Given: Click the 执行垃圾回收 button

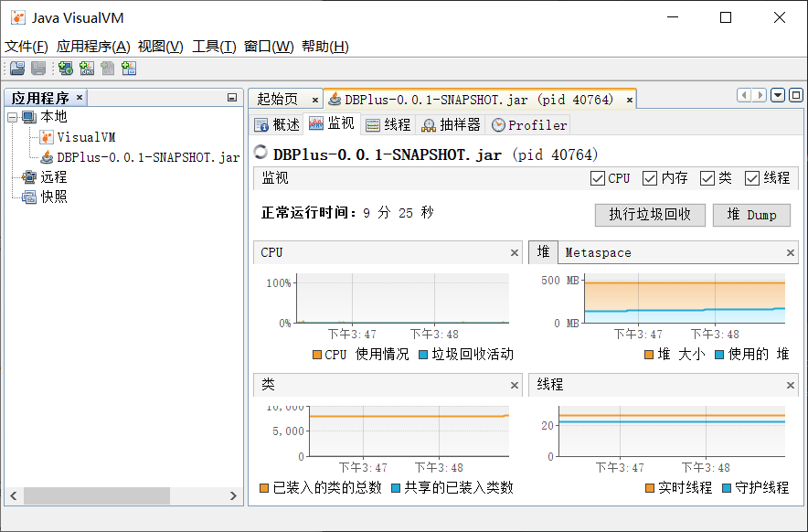Looking at the screenshot, I should [x=650, y=215].
